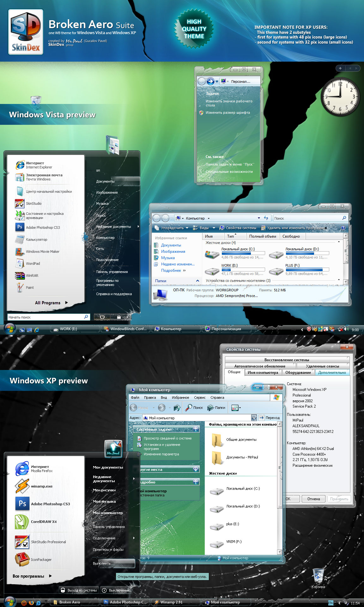Expand the Папки pane in Компьютер window
This screenshot has width=364, height=607.
point(197,281)
